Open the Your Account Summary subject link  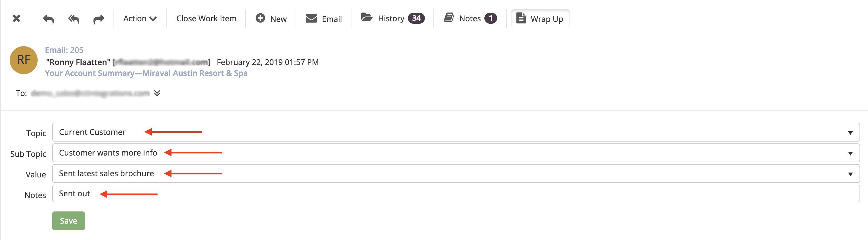146,73
